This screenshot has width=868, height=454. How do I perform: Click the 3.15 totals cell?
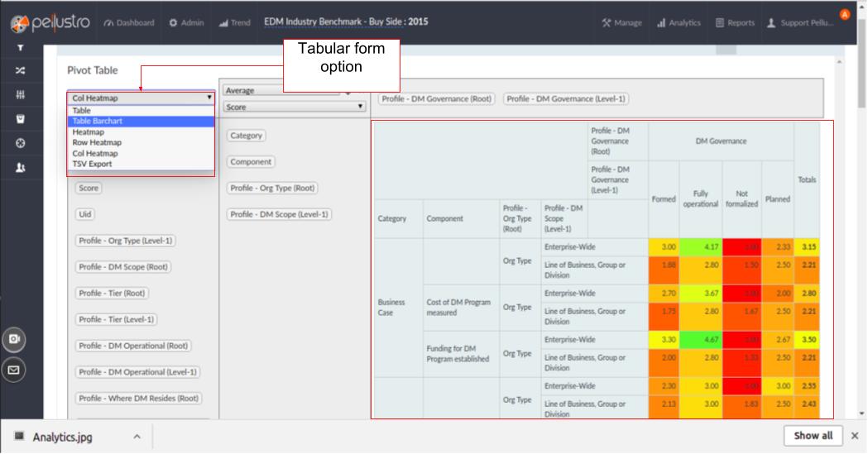(x=807, y=246)
